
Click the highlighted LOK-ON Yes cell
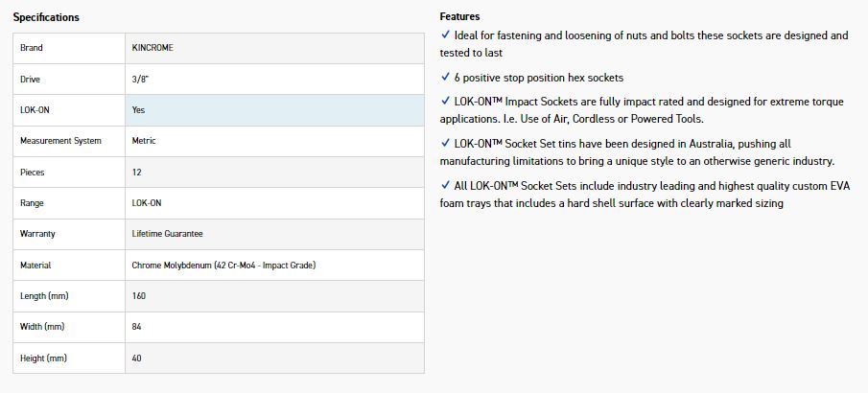(x=273, y=109)
